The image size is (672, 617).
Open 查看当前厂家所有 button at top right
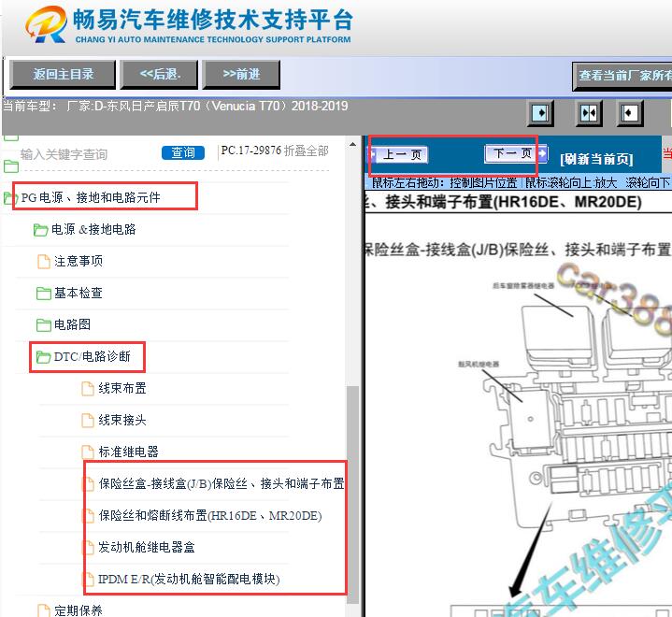pyautogui.click(x=622, y=76)
